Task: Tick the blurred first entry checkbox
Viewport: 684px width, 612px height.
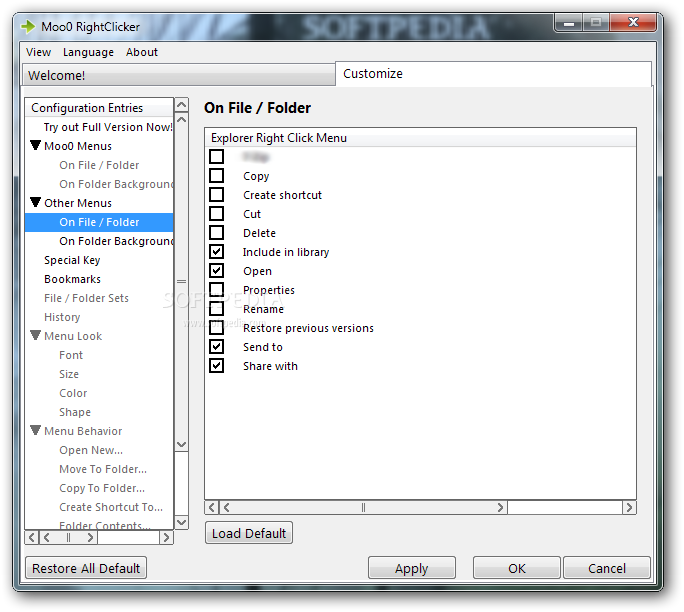Action: 216,157
